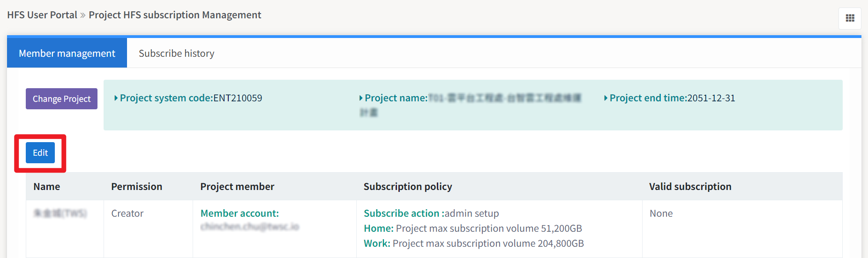Click the arrow beside Project end time

[606, 98]
